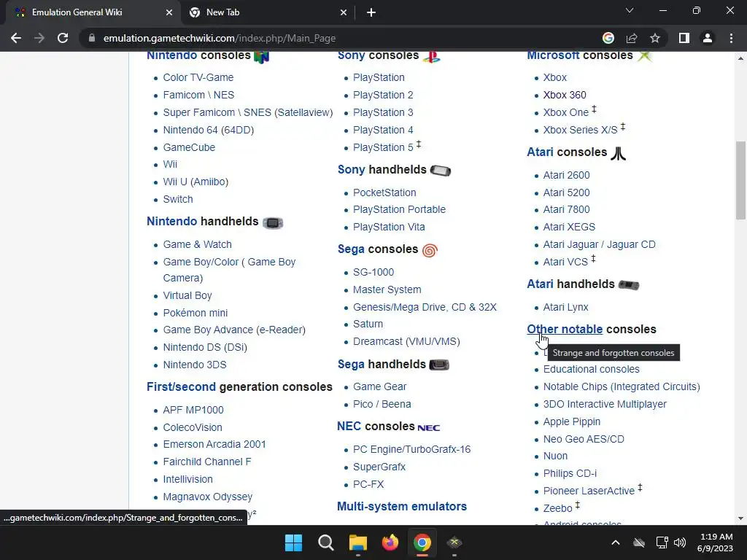
Task: Open the PlayStation 2 link
Action: (383, 95)
